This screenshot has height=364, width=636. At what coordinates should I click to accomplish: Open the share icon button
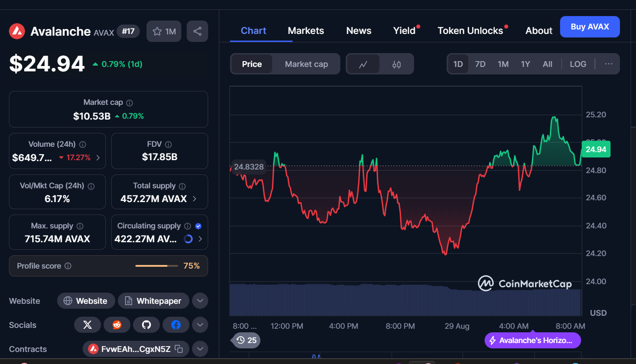point(197,31)
